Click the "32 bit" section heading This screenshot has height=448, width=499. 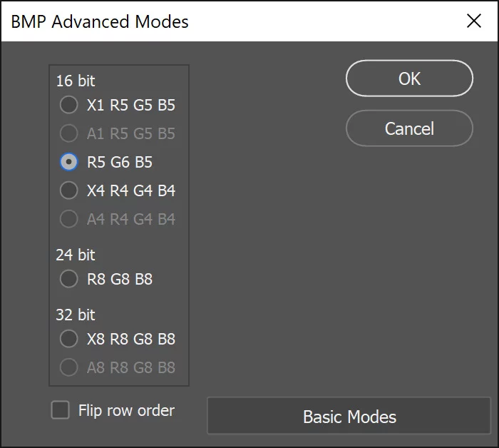(x=76, y=315)
